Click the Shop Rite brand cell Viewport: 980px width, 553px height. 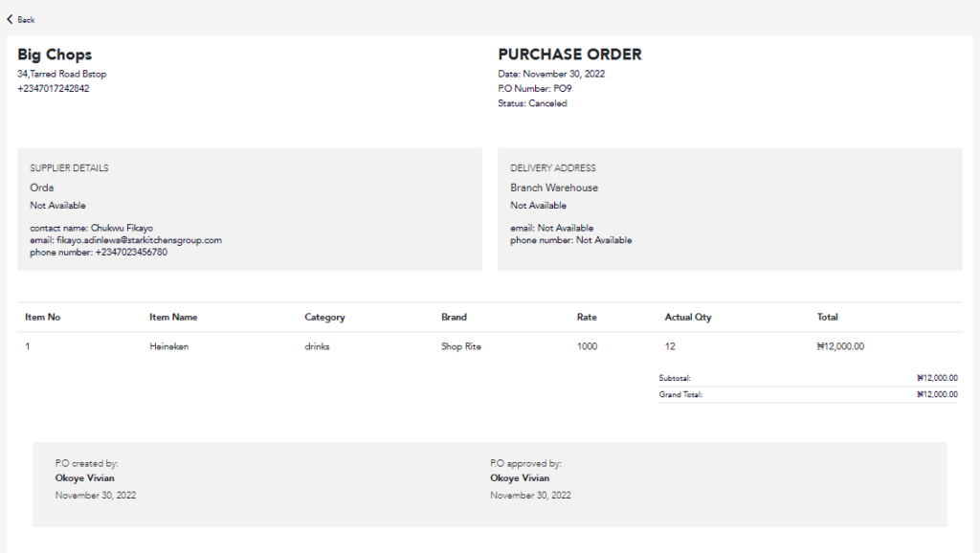coord(460,346)
